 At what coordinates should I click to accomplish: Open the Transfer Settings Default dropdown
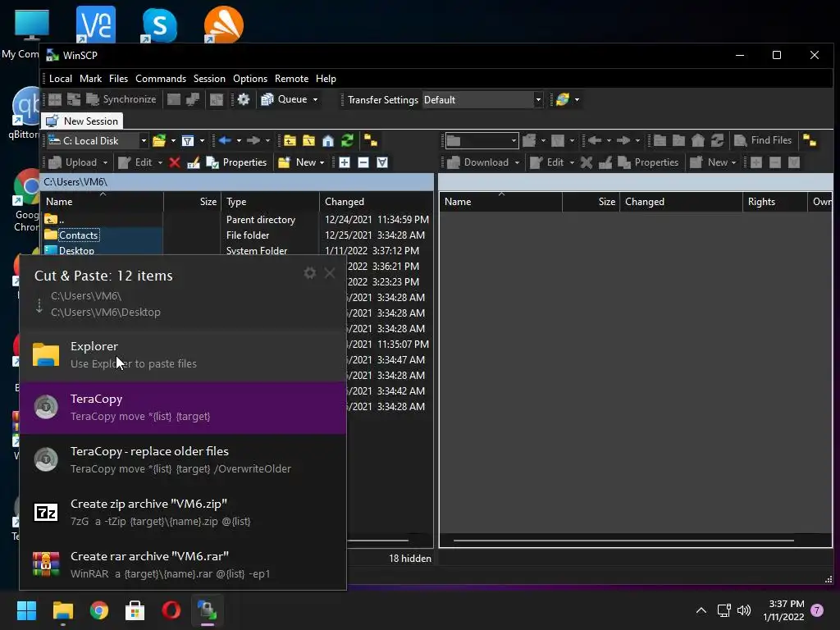click(538, 99)
